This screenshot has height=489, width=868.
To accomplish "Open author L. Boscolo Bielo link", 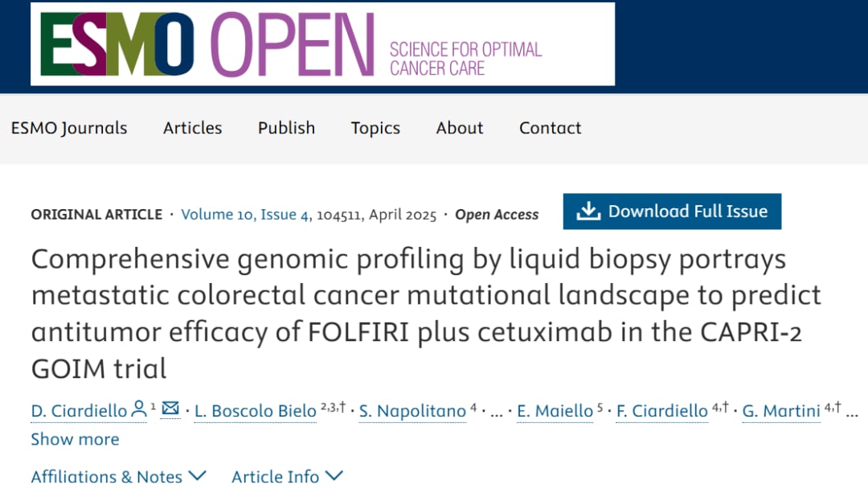I will tap(256, 411).
